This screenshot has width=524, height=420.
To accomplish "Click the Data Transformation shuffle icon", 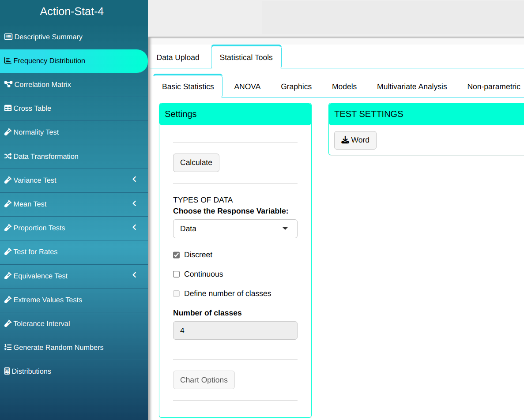I will (x=8, y=157).
